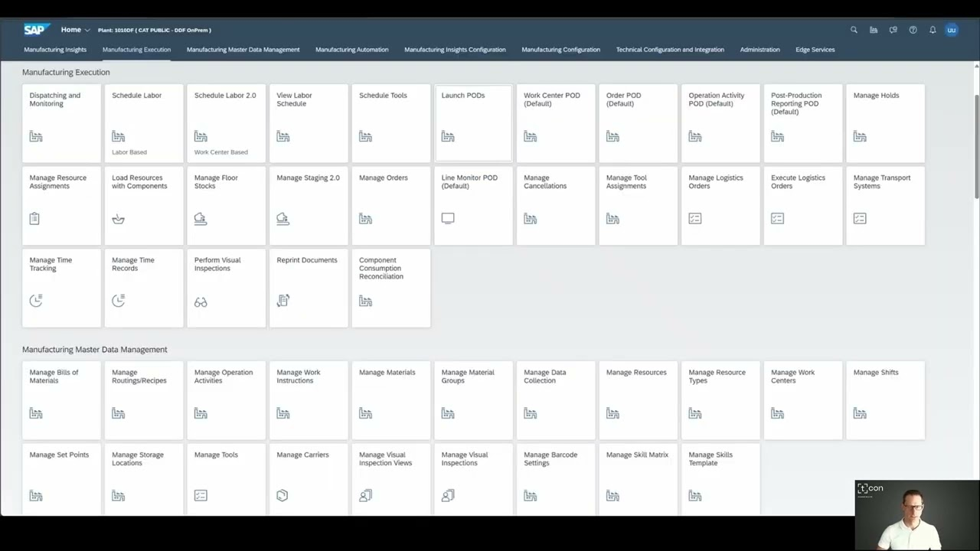Open the help question mark icon
This screenshot has height=551, width=980.
point(913,30)
